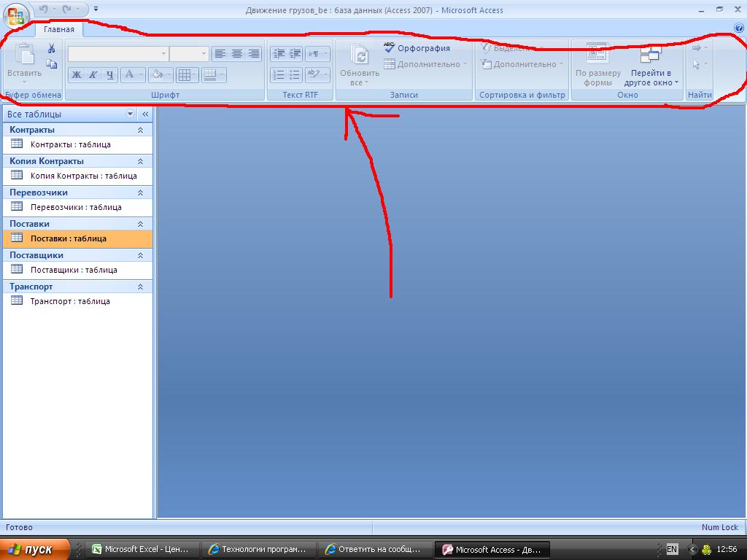Open the Customize Quick Access Toolbar dropdown
747x560 pixels.
tap(96, 9)
